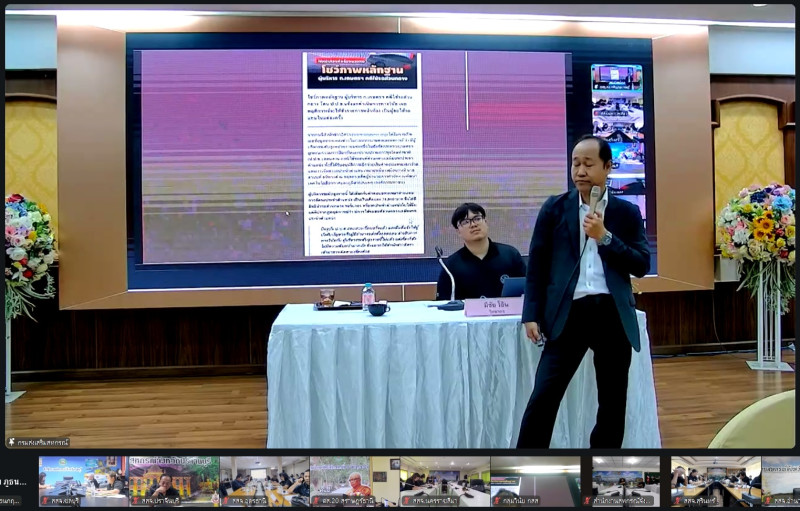Click the projected document on the main video screen
The image size is (800, 511).
pyautogui.click(x=363, y=153)
